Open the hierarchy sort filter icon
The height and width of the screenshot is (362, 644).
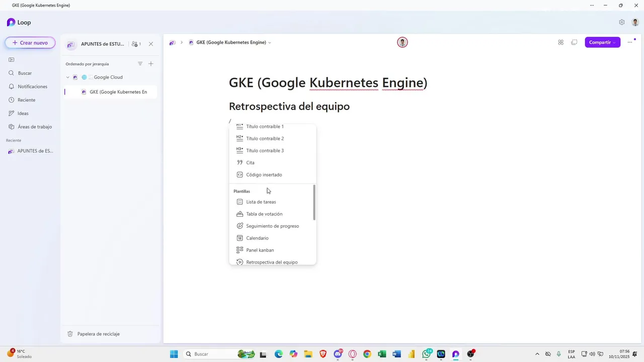(140, 64)
